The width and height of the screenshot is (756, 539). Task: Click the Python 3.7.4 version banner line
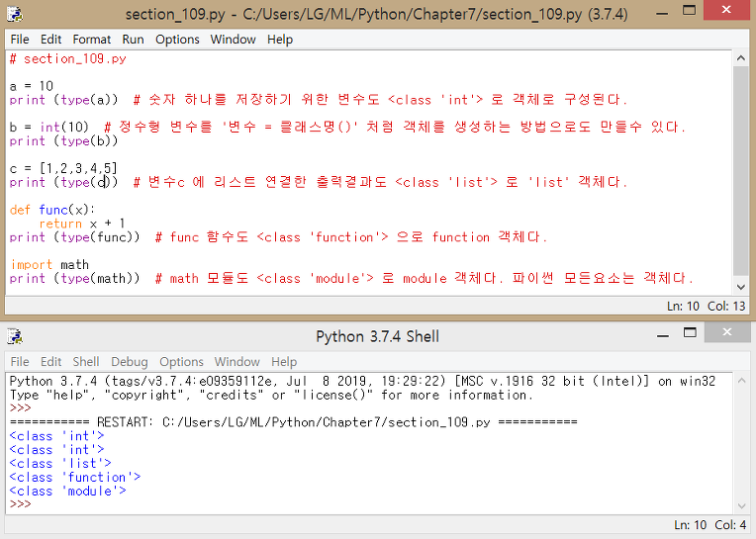point(362,381)
